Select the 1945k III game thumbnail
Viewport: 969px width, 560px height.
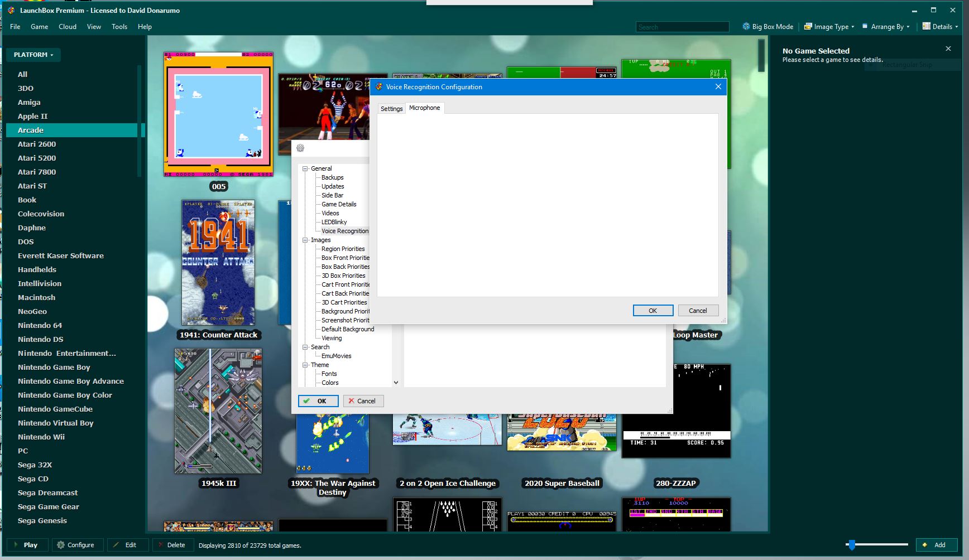tap(218, 411)
